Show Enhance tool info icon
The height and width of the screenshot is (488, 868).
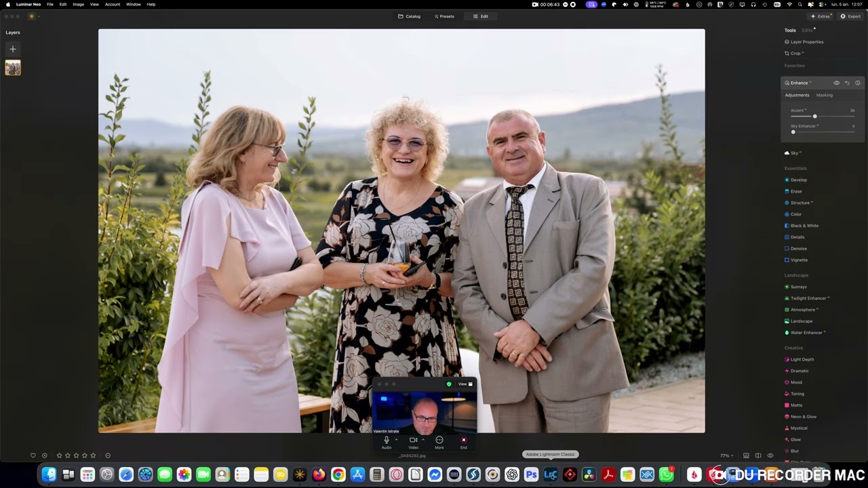click(x=858, y=83)
